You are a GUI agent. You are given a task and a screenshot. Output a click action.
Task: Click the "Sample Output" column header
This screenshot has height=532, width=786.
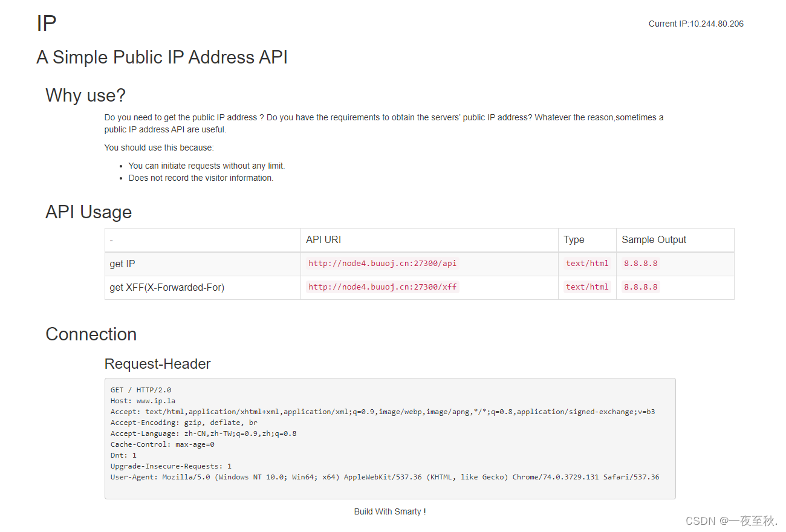point(654,240)
